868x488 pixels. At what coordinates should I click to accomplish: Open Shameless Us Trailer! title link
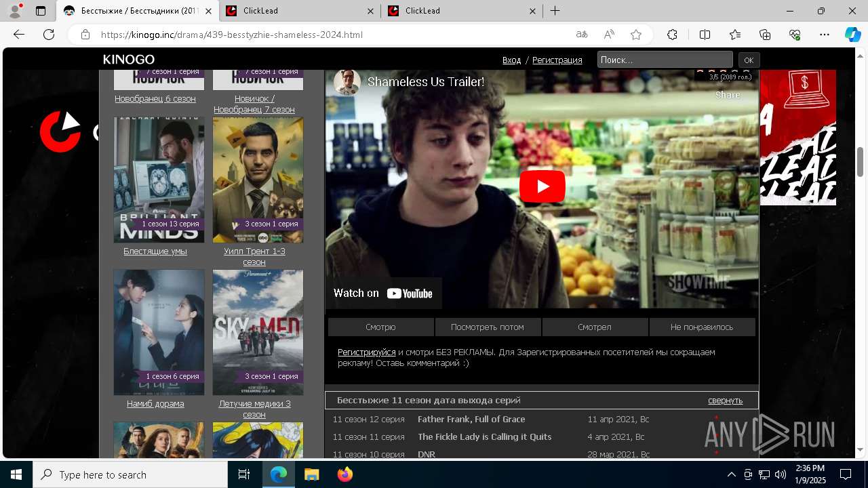click(426, 82)
